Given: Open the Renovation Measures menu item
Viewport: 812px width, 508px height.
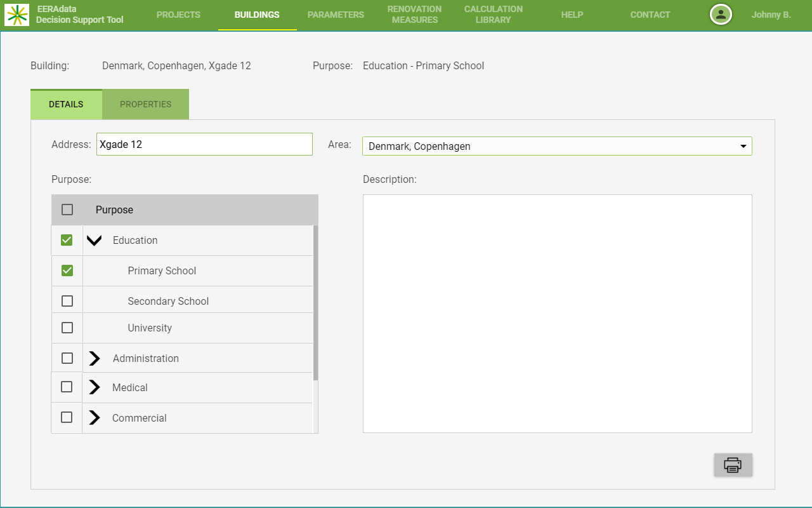Looking at the screenshot, I should point(414,15).
